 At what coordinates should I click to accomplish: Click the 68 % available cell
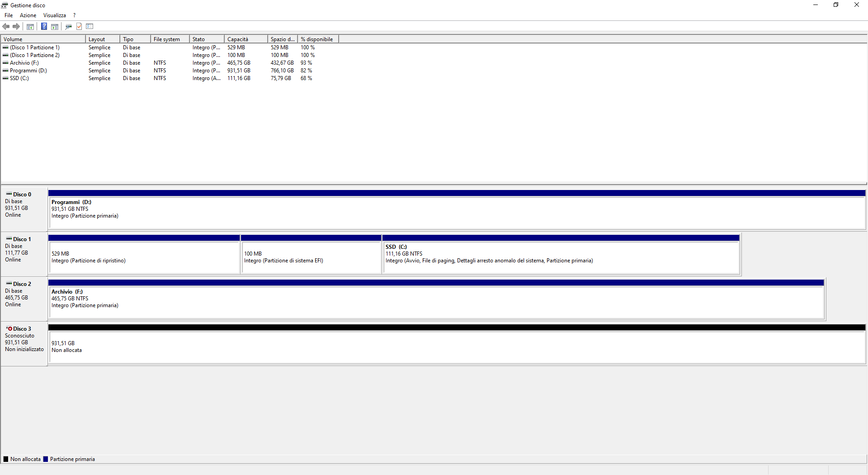click(307, 78)
